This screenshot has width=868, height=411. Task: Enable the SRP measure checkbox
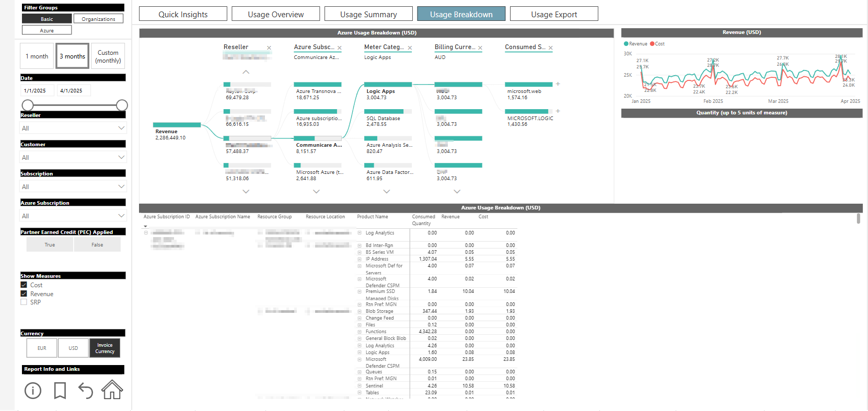click(24, 302)
